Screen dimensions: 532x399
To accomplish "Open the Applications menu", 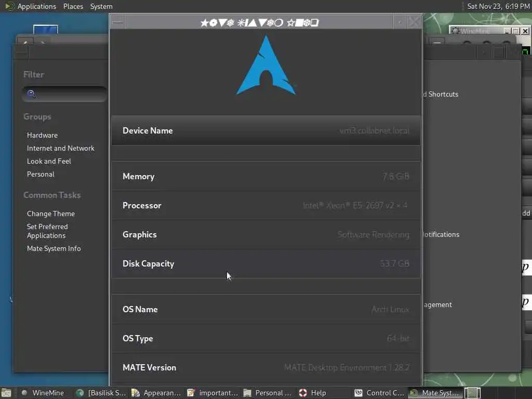I will [x=37, y=6].
